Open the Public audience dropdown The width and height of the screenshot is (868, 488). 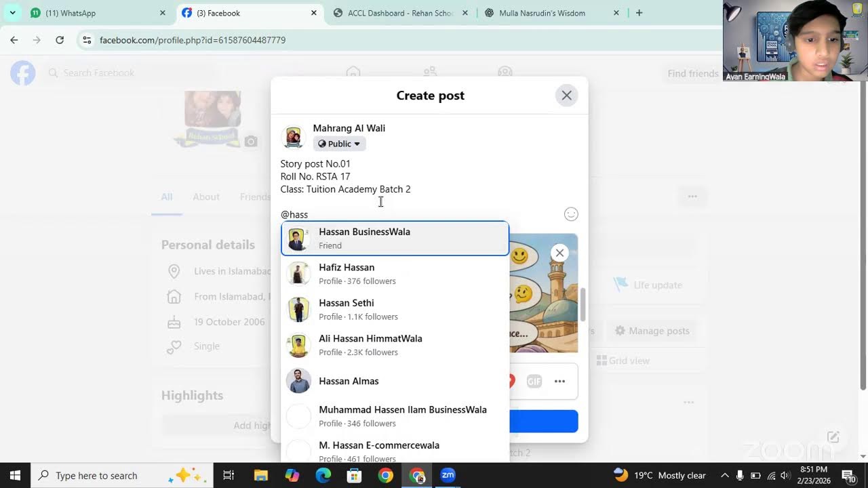(339, 144)
